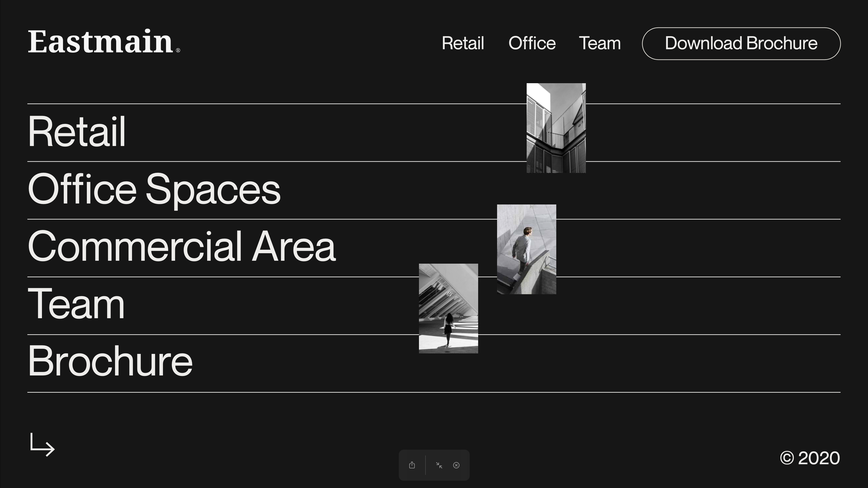
Task: Click the circled X close icon
Action: 456,465
